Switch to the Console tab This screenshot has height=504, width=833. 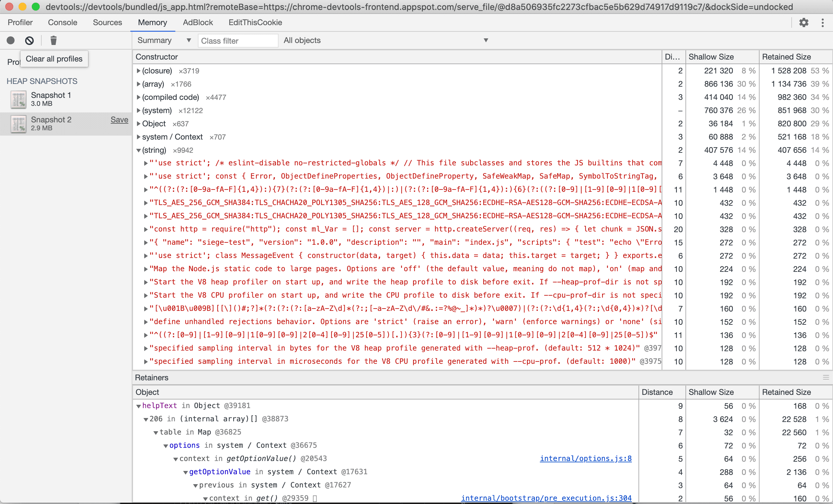point(63,22)
